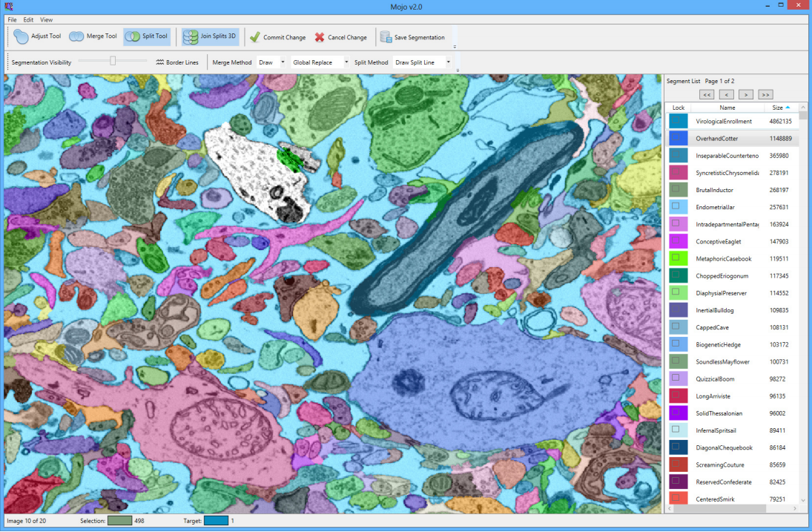The image size is (812, 532).
Task: Click size value 4862135
Action: click(x=780, y=121)
